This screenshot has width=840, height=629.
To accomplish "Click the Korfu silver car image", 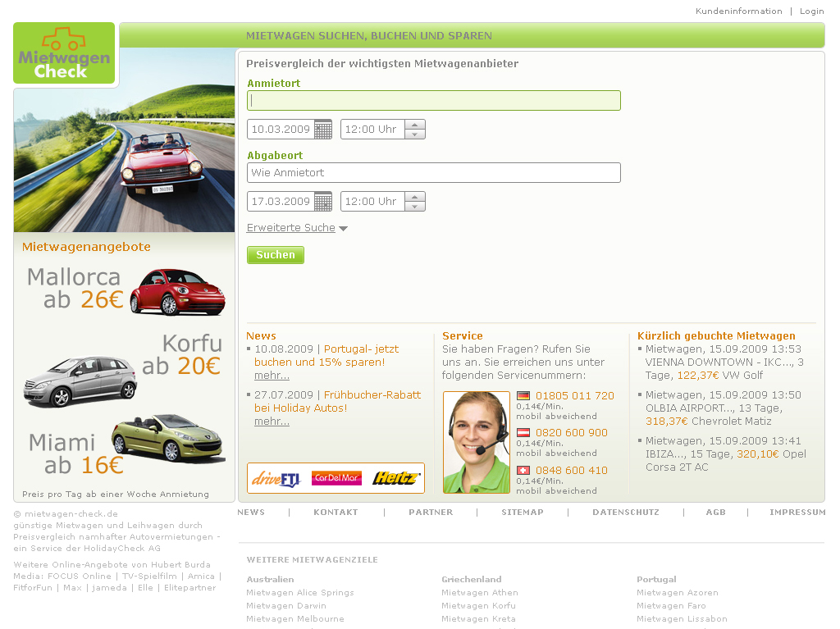I will pyautogui.click(x=80, y=381).
